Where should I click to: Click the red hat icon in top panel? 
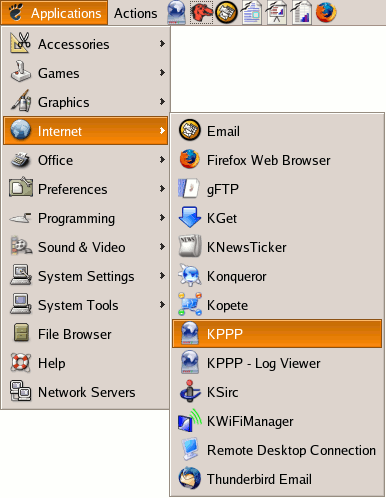point(201,13)
